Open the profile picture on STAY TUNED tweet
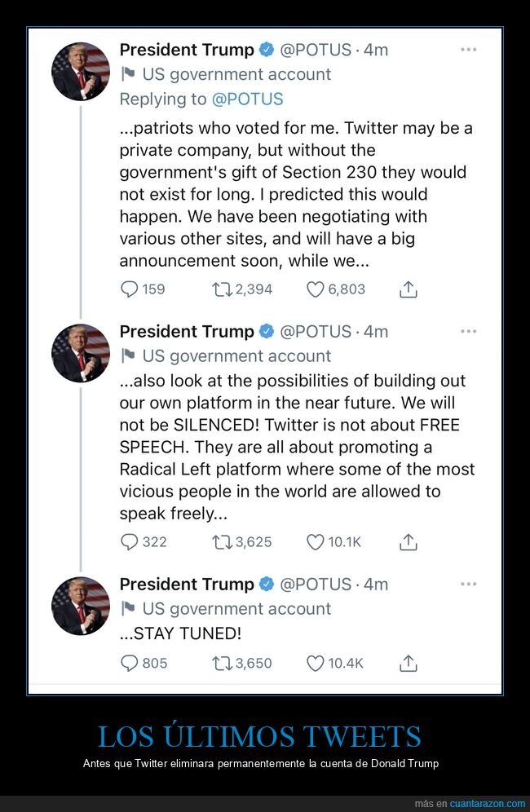 81,606
